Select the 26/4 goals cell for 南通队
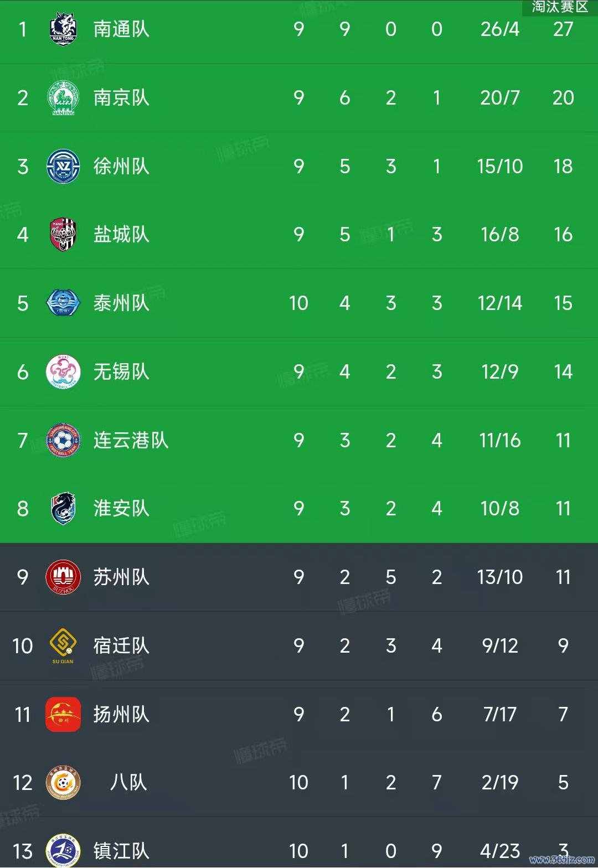Image resolution: width=598 pixels, height=868 pixels. click(x=500, y=29)
